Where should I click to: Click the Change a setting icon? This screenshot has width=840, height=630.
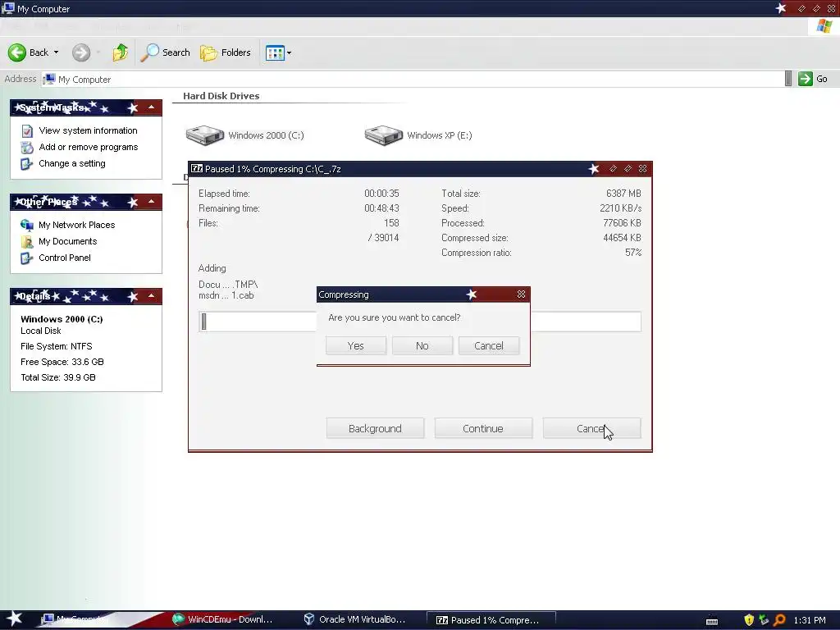(27, 164)
